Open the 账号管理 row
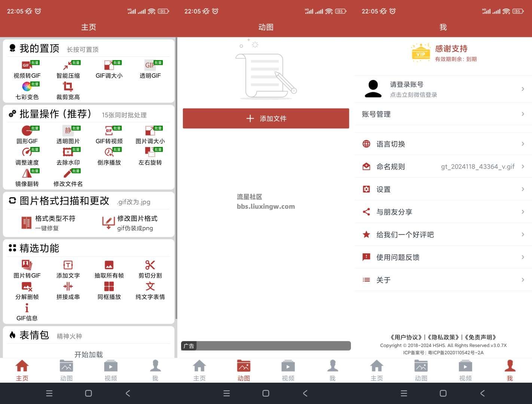The height and width of the screenshot is (404, 532). pos(443,114)
